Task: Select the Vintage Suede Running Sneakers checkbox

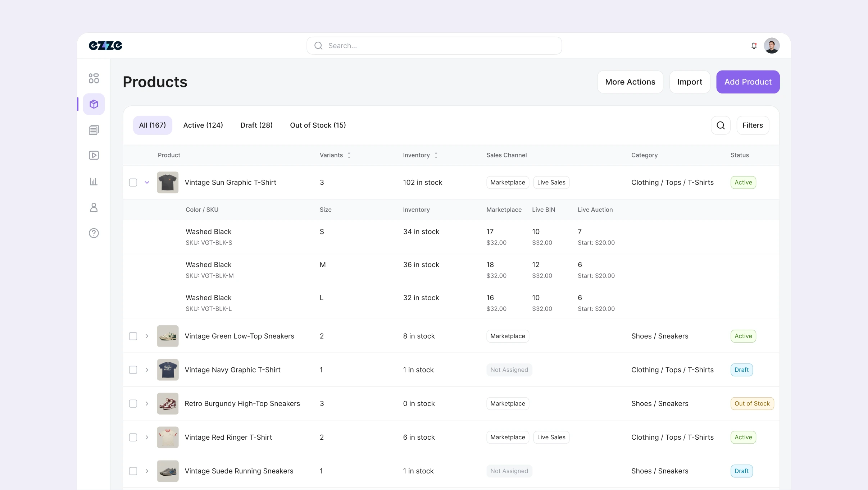Action: (x=133, y=471)
